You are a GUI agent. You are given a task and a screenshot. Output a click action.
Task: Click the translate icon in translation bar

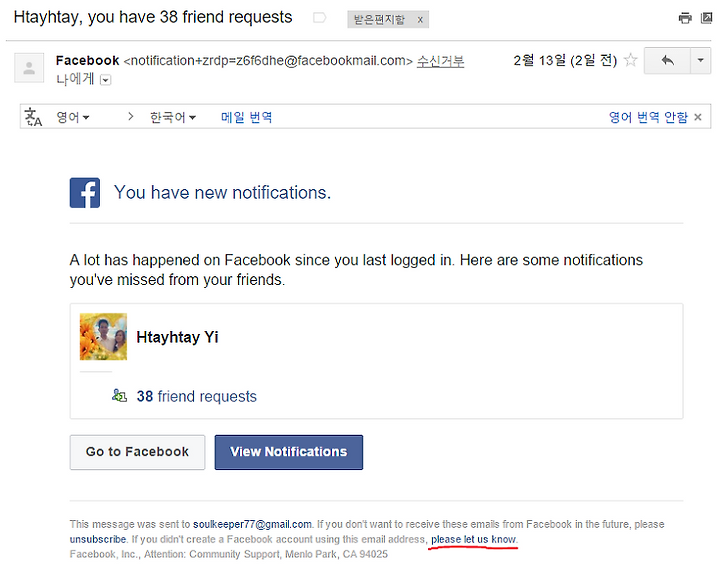coord(33,117)
